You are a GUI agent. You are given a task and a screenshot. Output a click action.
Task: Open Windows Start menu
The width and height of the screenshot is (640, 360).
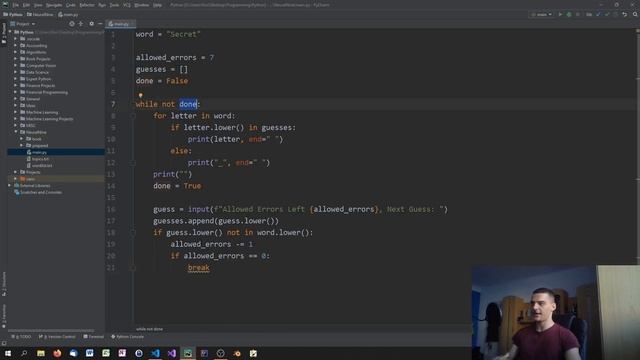(8, 353)
